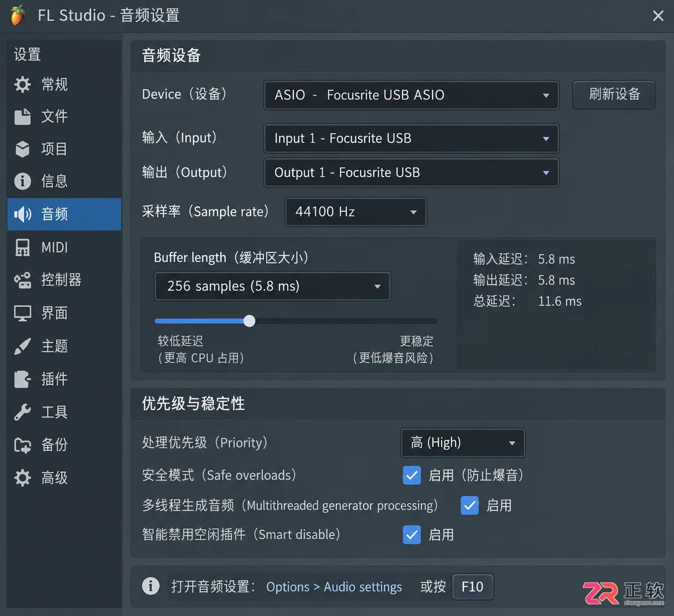Open the 常规 settings page
The image size is (674, 616).
[64, 84]
